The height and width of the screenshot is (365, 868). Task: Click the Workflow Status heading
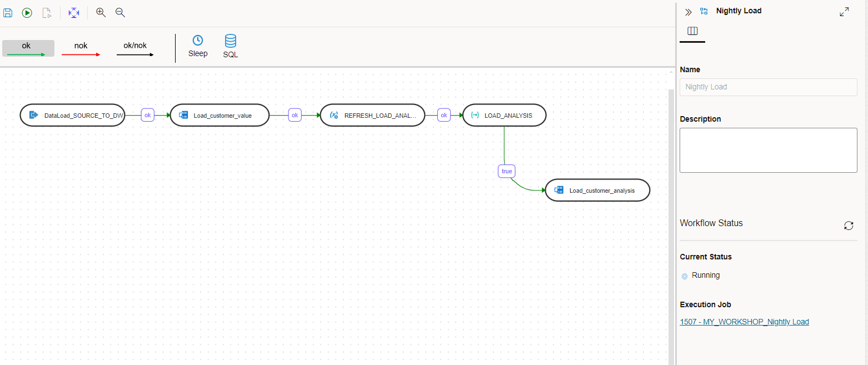coord(711,223)
